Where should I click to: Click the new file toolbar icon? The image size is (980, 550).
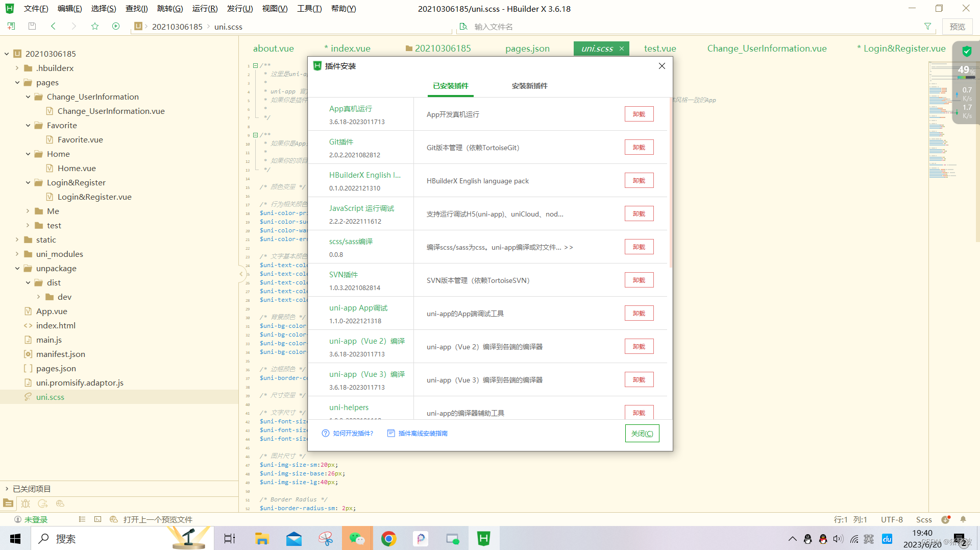(x=11, y=26)
